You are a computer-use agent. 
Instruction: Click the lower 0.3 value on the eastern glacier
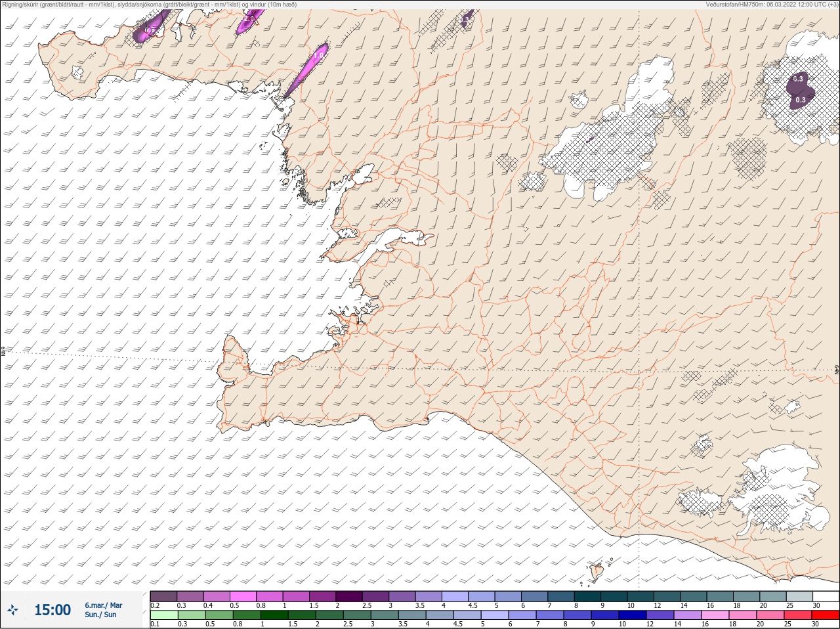(x=801, y=100)
